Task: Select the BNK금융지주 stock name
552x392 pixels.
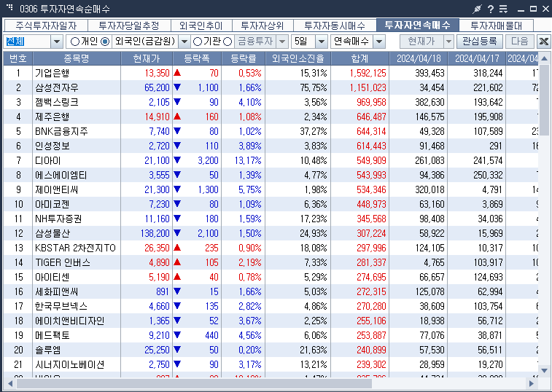Action: [61, 131]
